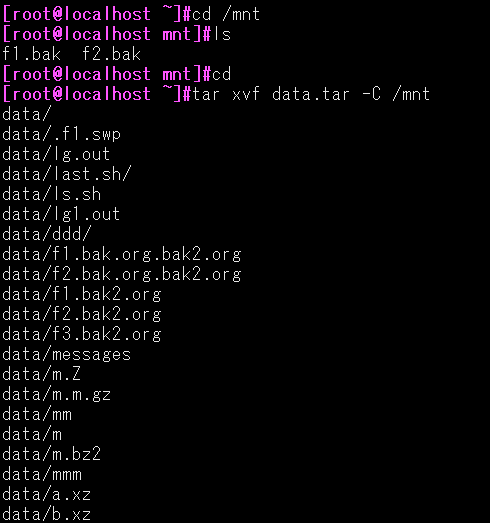
Task: Click the data/.f1.swp output line
Action: 61,134
